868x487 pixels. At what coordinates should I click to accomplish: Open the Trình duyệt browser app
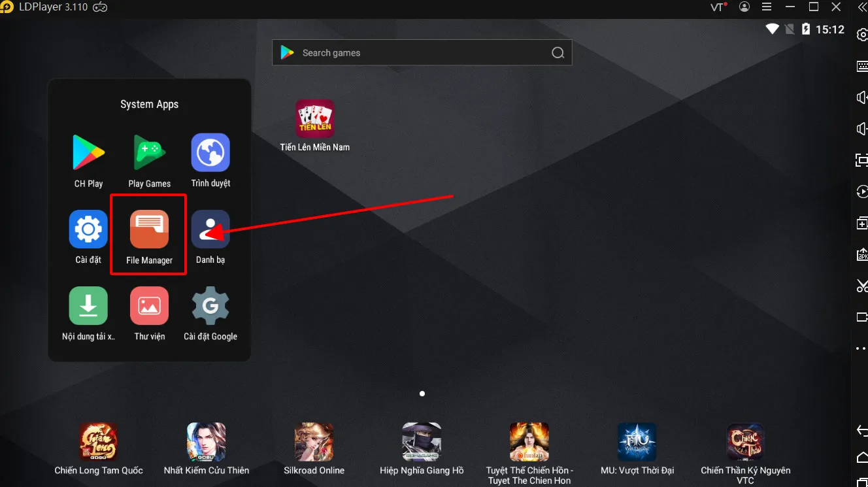(x=210, y=153)
